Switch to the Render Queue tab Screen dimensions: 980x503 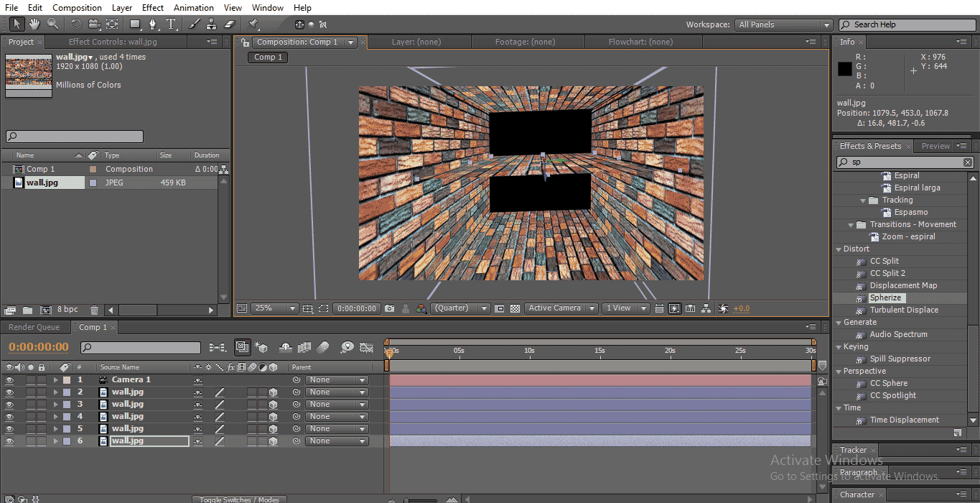34,328
